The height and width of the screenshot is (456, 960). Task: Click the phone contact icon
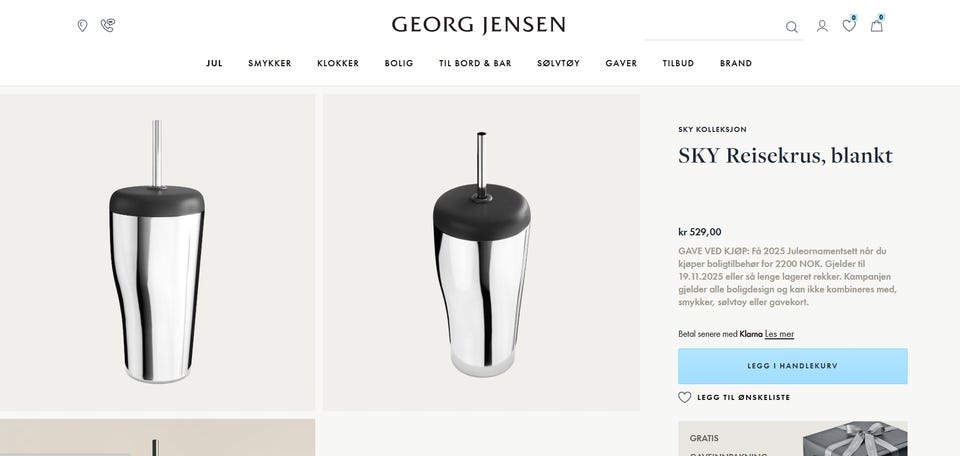point(108,25)
